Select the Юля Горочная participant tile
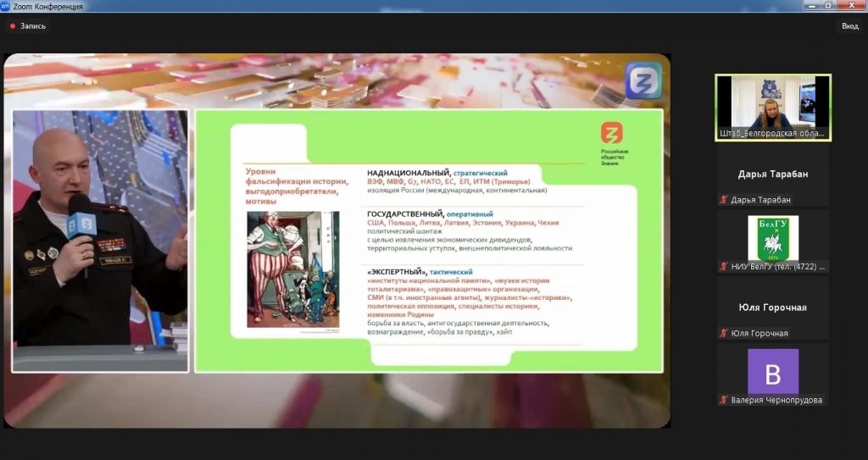The image size is (868, 460). pyautogui.click(x=773, y=308)
